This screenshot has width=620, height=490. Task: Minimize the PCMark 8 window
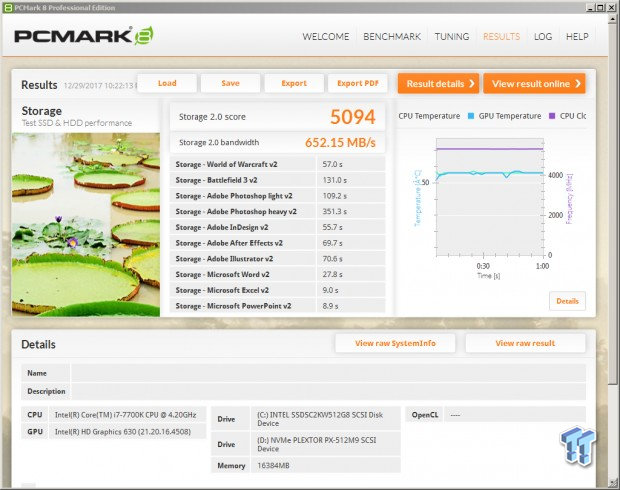(591, 8)
